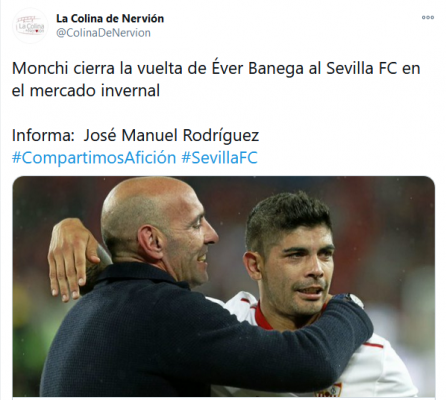The image size is (446, 400).
Task: Click the red collar trim on the white jersey
Action: (x=262, y=315)
